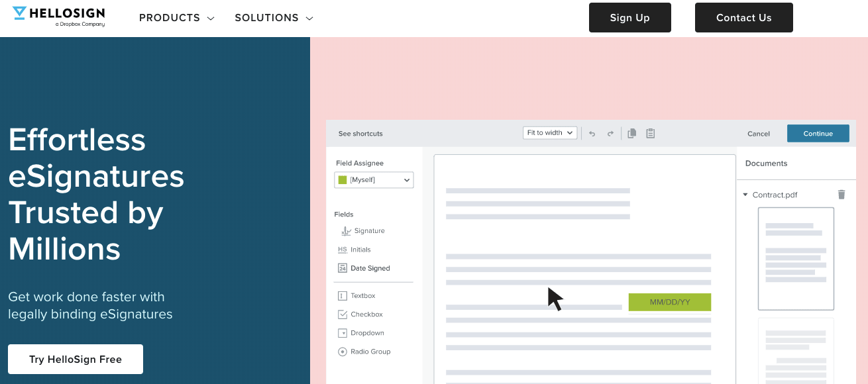Click the blue Continue button
Screen dimensions: 868x384
click(818, 133)
